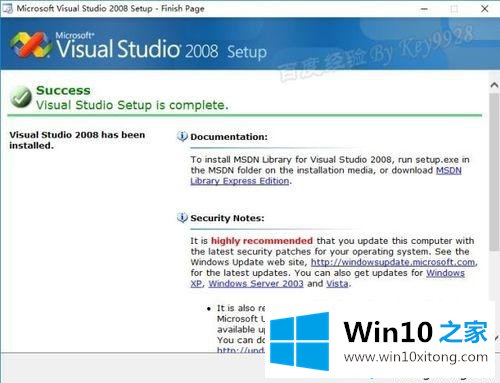Click 'Visual Studio Setup is complete.' text

(x=132, y=105)
